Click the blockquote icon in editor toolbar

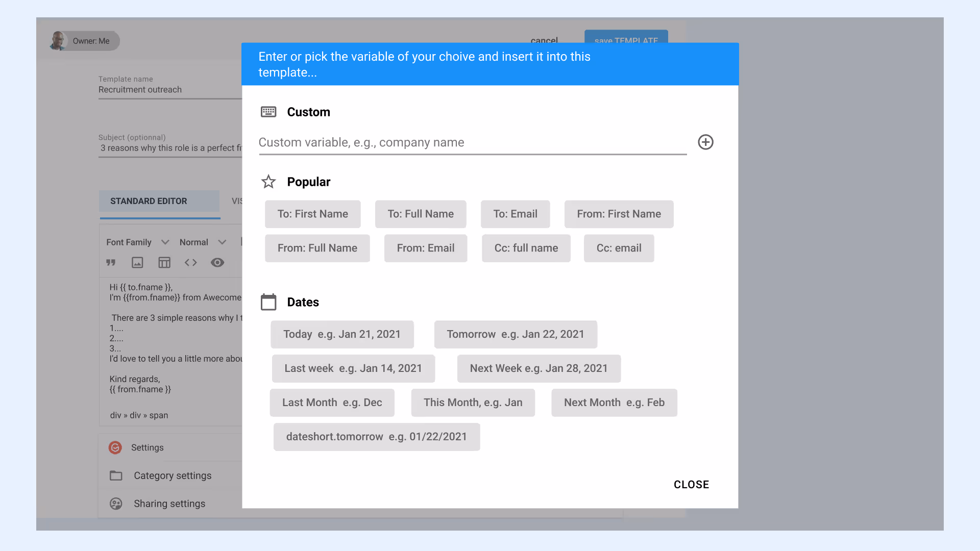tap(111, 263)
